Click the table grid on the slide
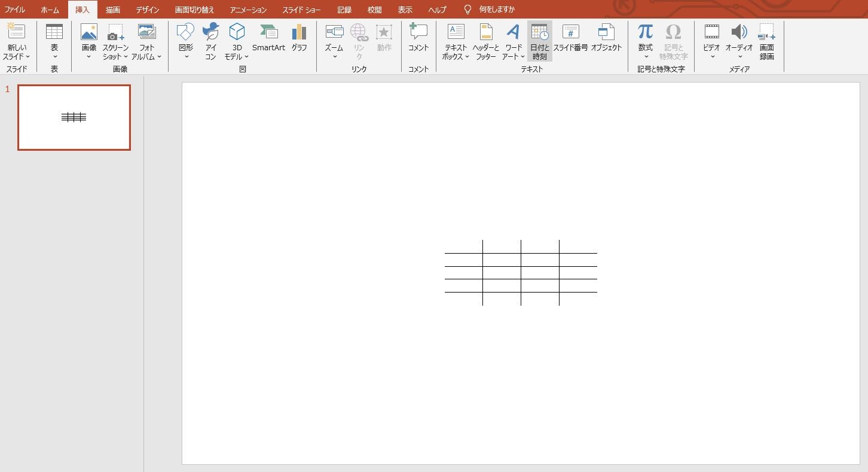Image resolution: width=868 pixels, height=472 pixels. tap(521, 273)
